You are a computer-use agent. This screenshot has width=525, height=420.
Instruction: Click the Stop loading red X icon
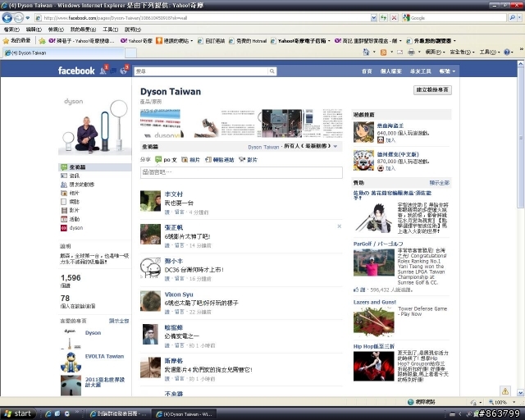coord(394,18)
